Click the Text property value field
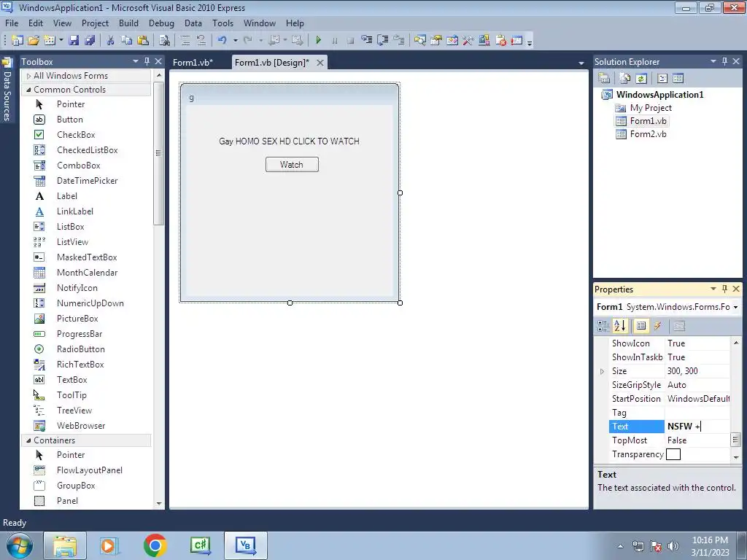The width and height of the screenshot is (747, 560). [697, 426]
